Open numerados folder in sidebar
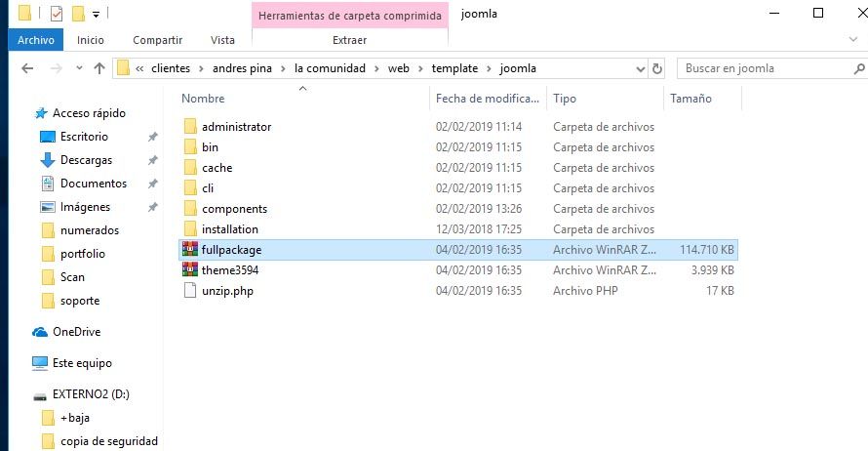 click(x=90, y=230)
